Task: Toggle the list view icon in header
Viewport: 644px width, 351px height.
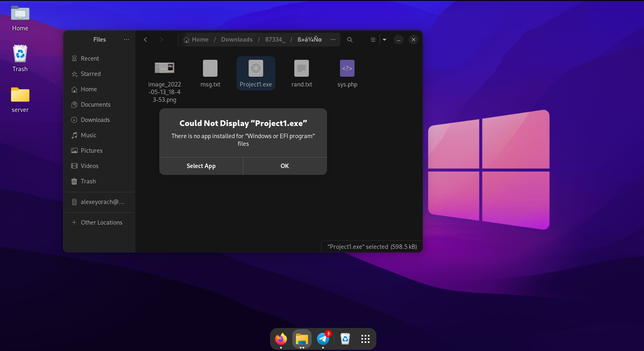Action: click(x=373, y=40)
